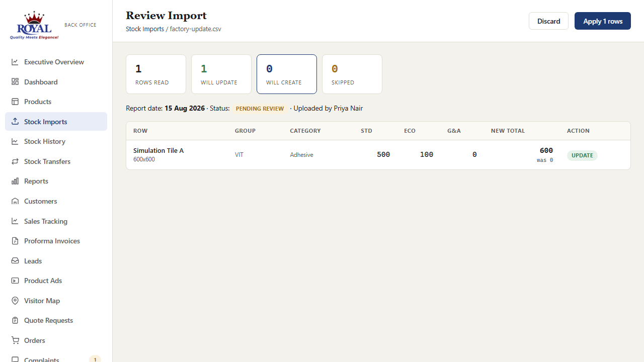
Task: Click the Customers icon in sidebar
Action: (x=15, y=201)
